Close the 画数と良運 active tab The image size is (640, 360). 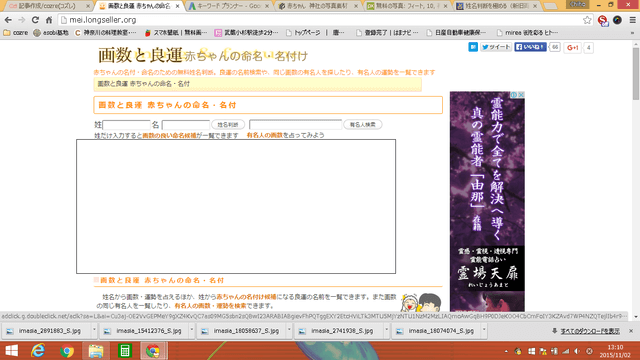coord(177,6)
